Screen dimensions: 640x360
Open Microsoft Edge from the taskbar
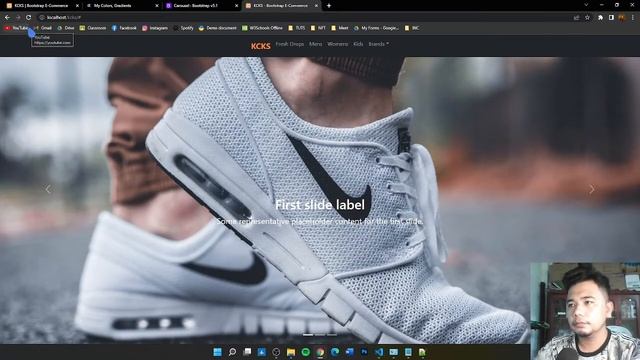[335, 352]
